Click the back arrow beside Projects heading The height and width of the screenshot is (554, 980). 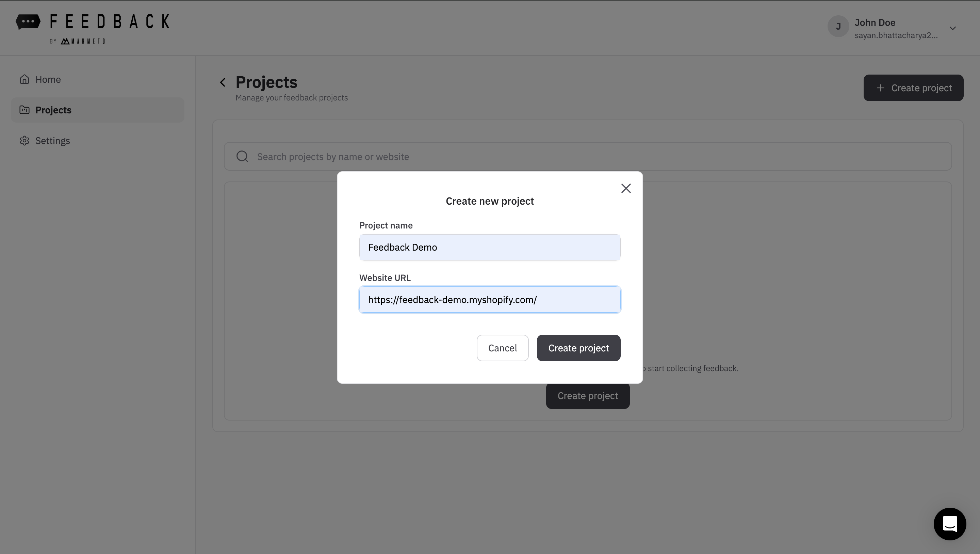[x=223, y=82]
